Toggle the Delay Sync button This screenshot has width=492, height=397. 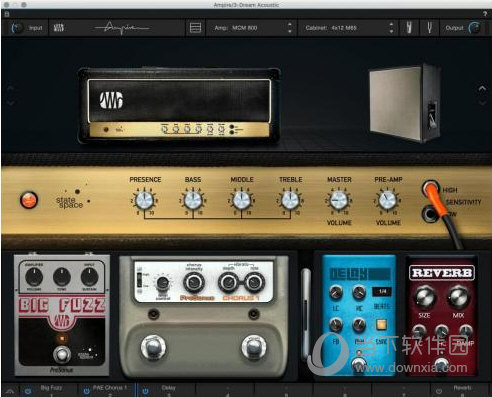tap(381, 324)
